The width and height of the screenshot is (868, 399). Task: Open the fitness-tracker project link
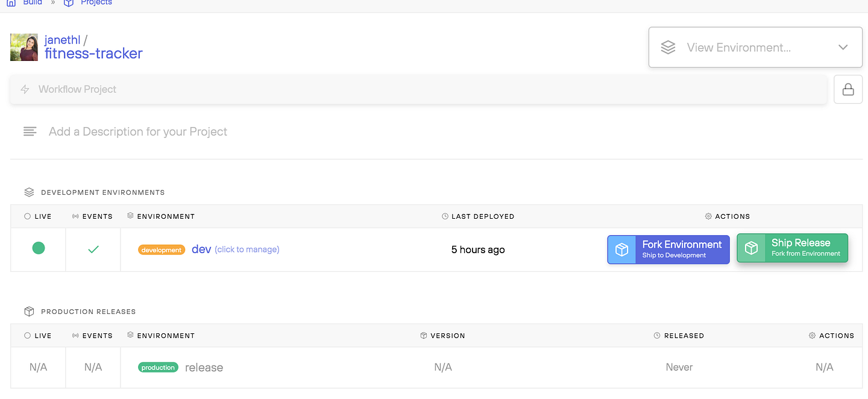tap(93, 54)
